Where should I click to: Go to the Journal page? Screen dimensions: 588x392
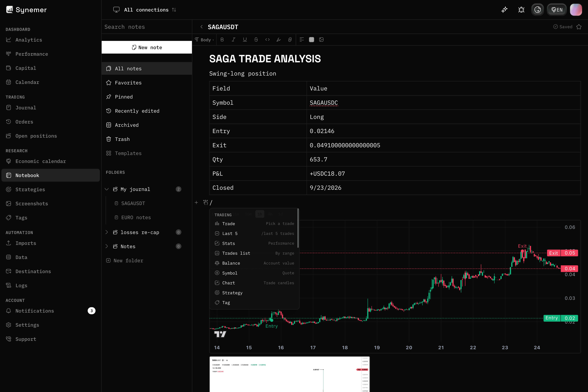51,107
